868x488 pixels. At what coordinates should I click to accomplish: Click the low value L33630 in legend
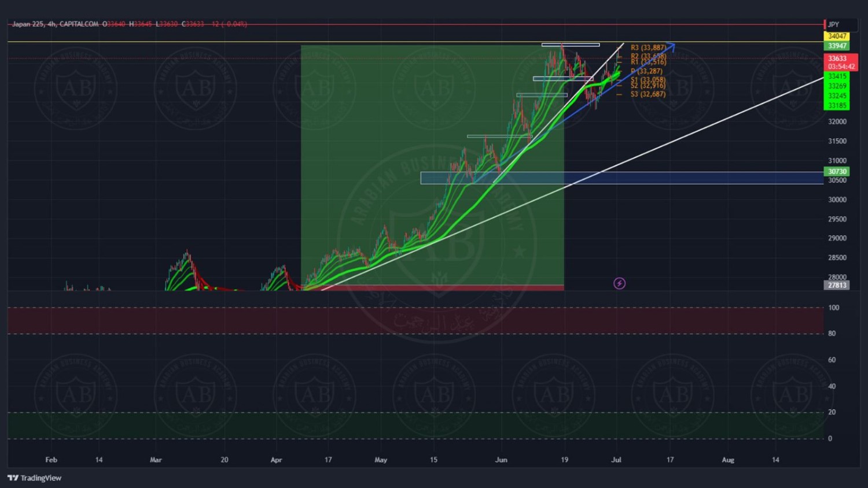tap(167, 24)
